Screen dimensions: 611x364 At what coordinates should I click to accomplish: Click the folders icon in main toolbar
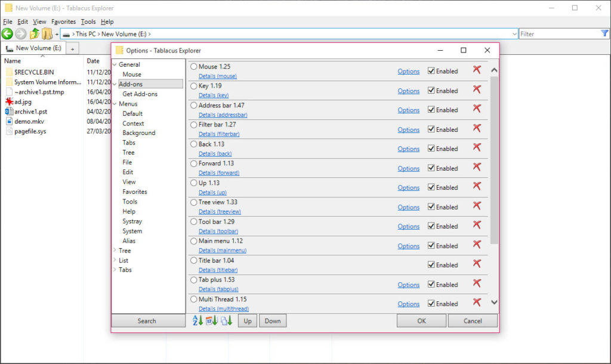[x=47, y=34]
